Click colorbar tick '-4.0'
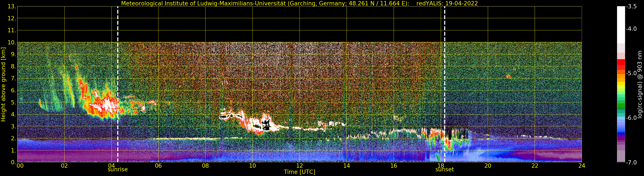The height and width of the screenshot is (176, 644). point(631,29)
